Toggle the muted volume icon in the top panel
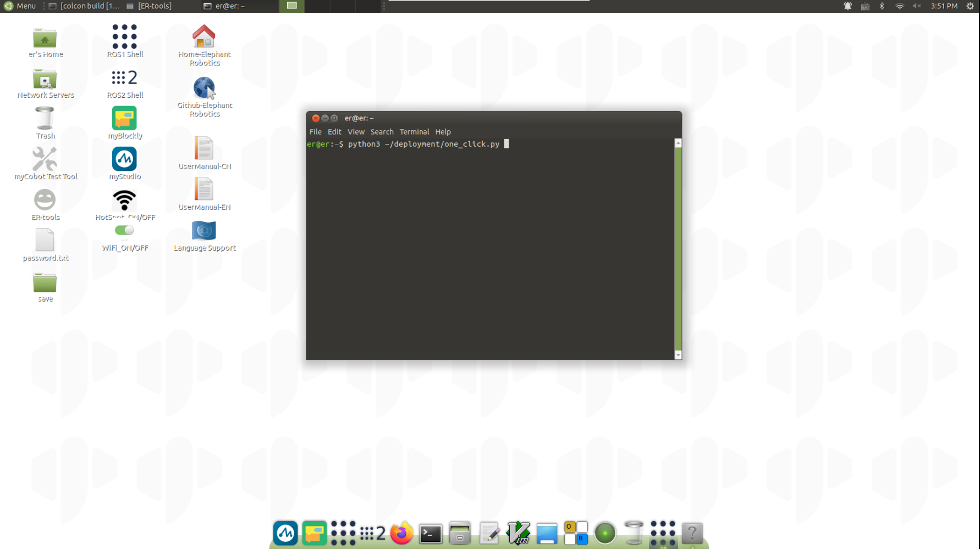The image size is (980, 549). [x=917, y=6]
